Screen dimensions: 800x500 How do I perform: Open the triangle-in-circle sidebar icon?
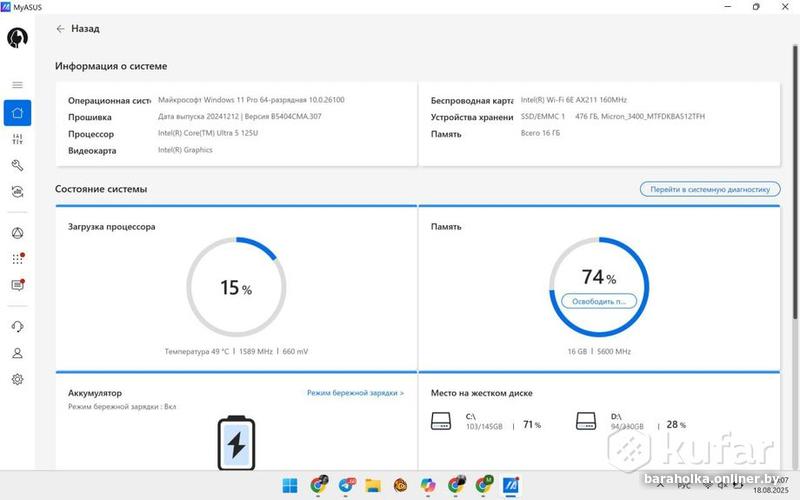[17, 233]
